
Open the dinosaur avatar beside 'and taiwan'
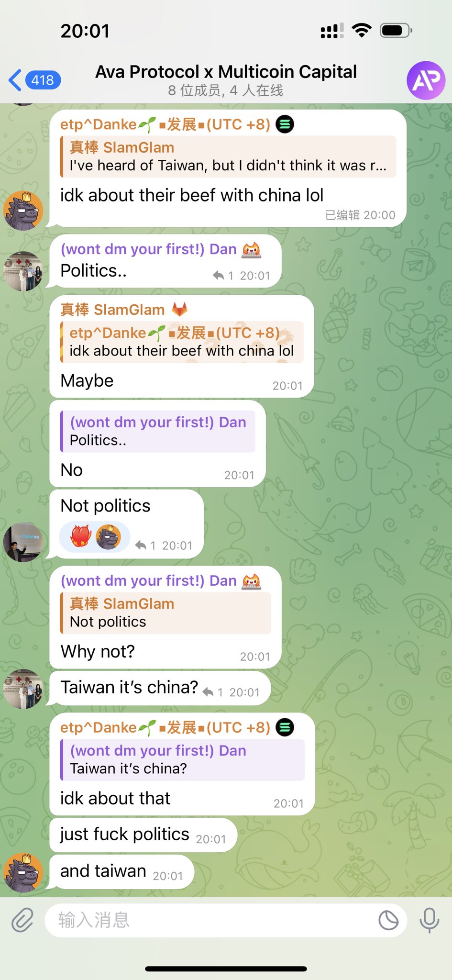tap(23, 872)
